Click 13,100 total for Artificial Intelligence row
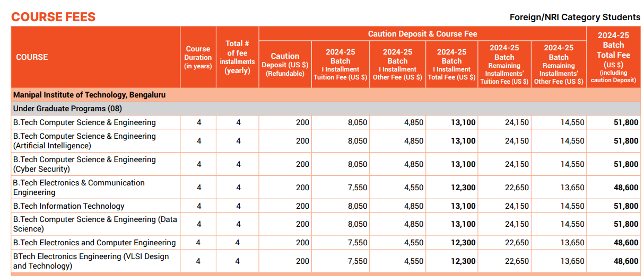 (x=464, y=141)
